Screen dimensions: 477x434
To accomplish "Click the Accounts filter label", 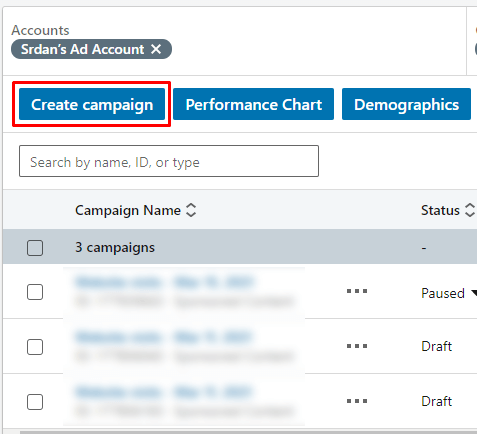I will [40, 30].
